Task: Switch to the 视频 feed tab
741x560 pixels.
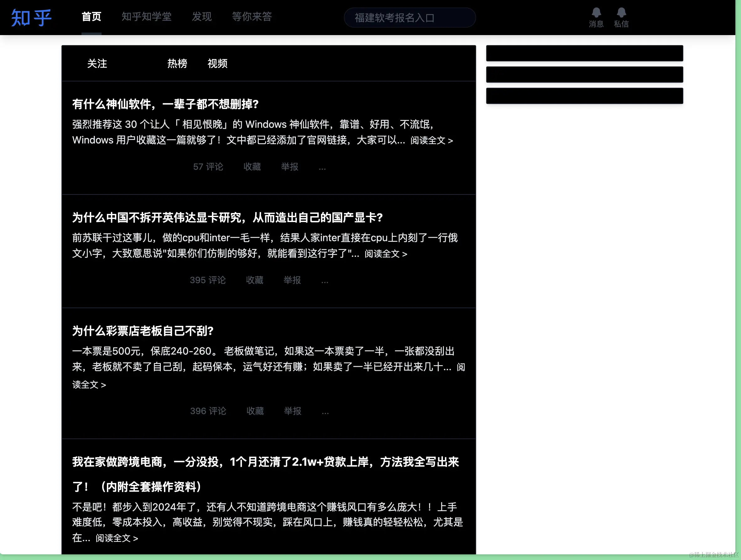Action: tap(218, 64)
